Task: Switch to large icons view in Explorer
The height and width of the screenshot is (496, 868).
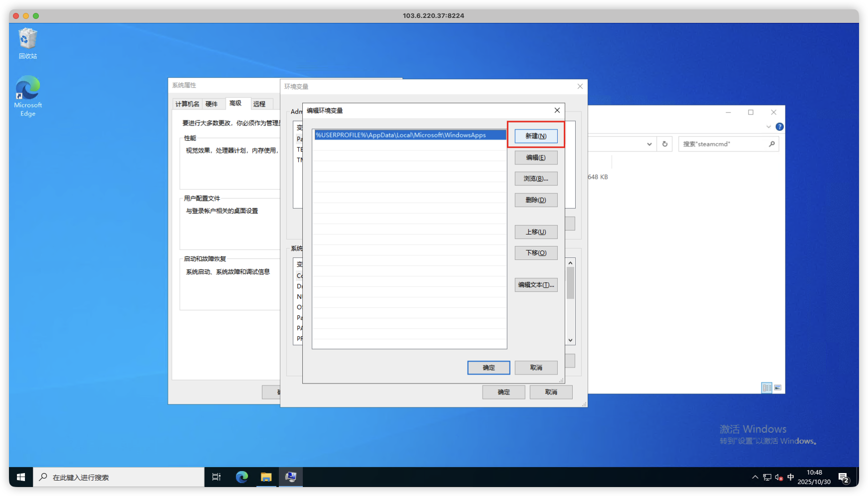Action: coord(778,387)
